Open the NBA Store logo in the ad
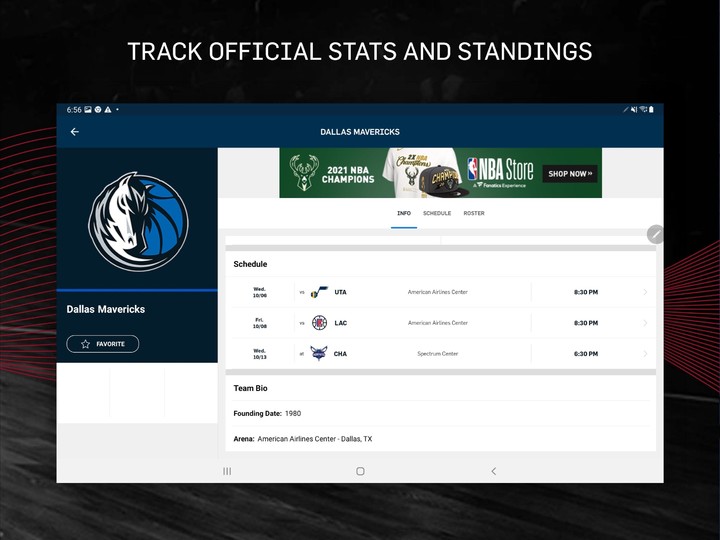The image size is (720, 540). [x=500, y=172]
